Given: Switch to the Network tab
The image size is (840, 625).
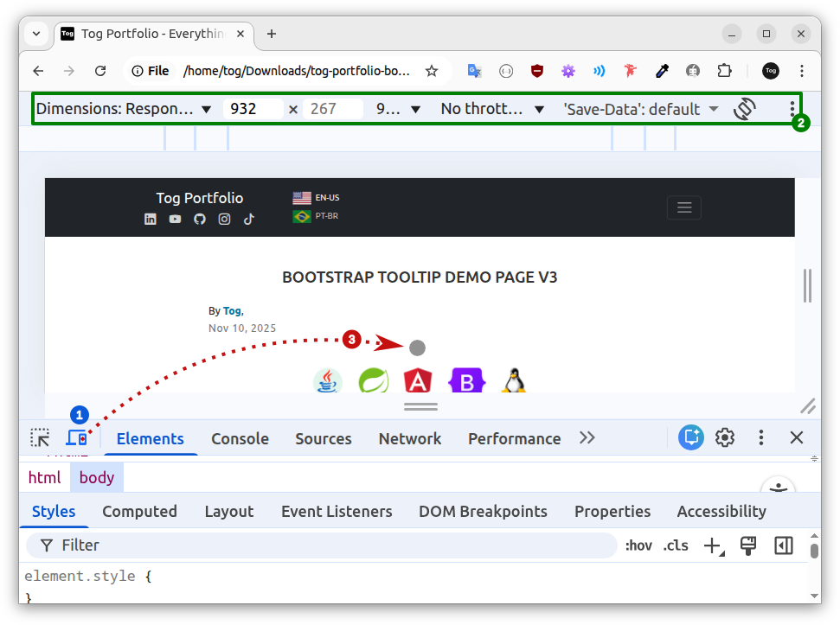Looking at the screenshot, I should [x=410, y=439].
